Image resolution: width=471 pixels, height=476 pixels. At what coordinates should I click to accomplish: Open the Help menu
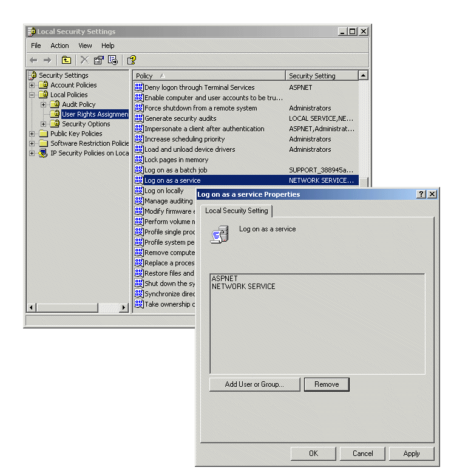(108, 46)
